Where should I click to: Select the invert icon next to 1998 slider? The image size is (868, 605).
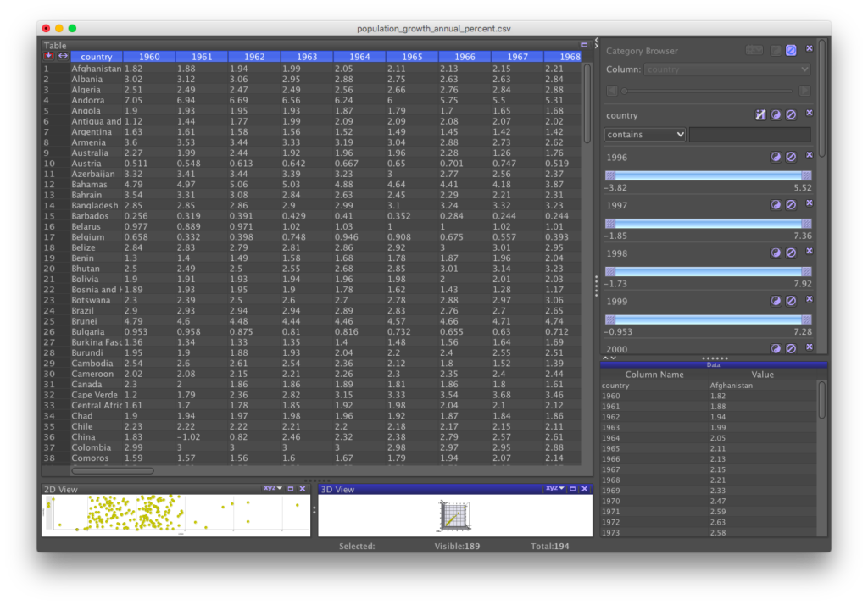coord(776,252)
